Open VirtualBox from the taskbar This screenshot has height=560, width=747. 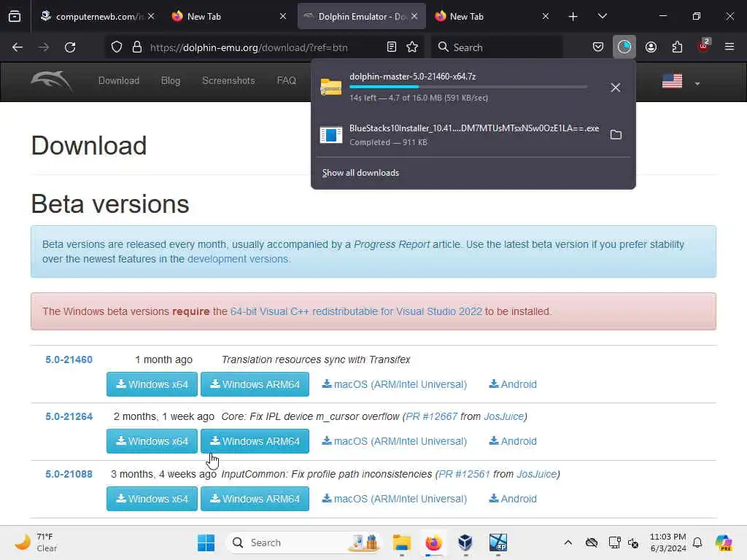[465, 542]
